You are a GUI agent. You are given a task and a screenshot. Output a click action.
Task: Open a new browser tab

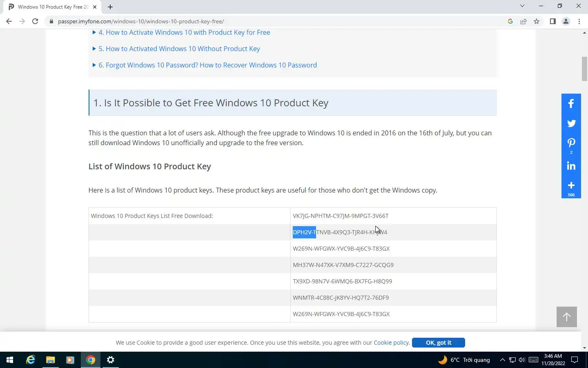[110, 7]
